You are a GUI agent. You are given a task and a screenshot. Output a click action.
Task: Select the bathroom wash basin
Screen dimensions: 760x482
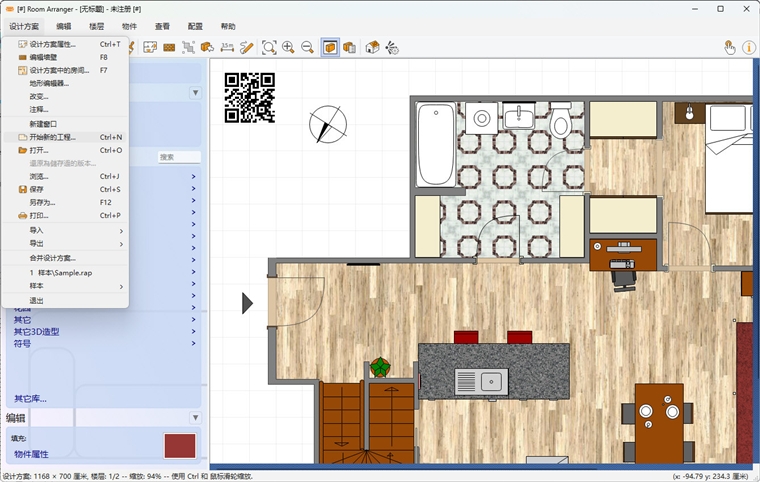519,116
